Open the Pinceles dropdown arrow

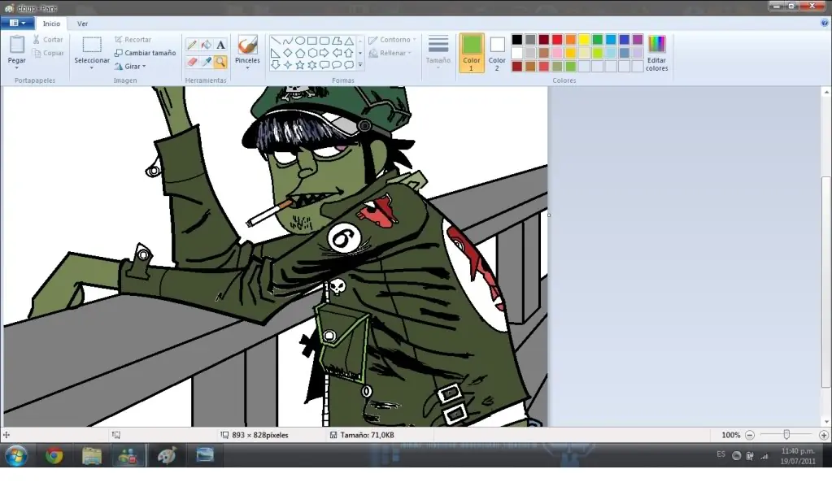(x=247, y=68)
